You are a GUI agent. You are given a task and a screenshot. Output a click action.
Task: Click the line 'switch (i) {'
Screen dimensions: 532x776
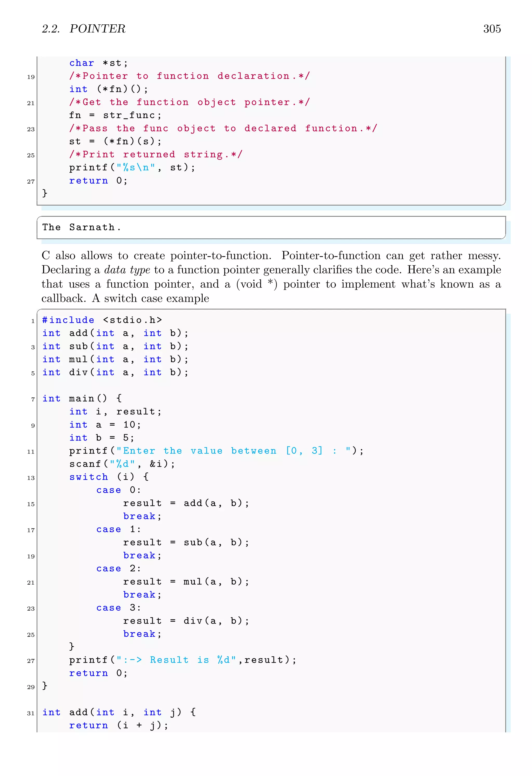pyautogui.click(x=109, y=477)
